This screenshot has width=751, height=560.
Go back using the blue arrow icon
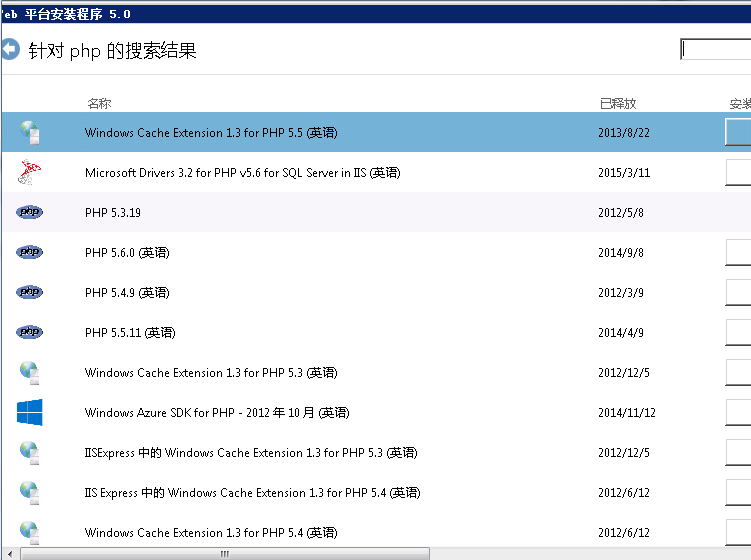11,49
